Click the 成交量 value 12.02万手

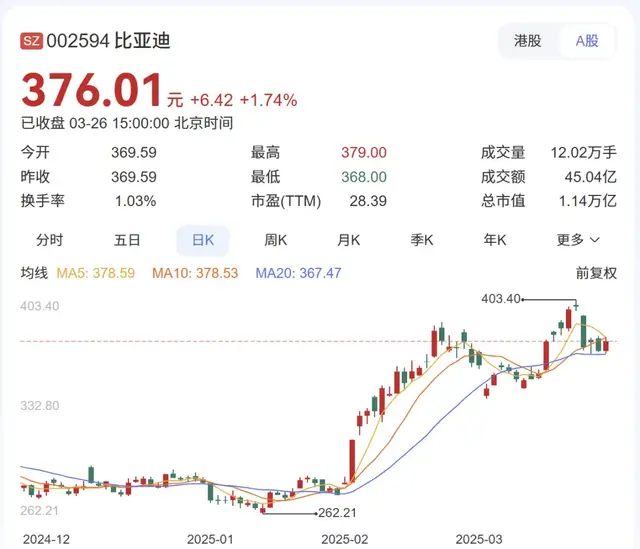click(584, 153)
